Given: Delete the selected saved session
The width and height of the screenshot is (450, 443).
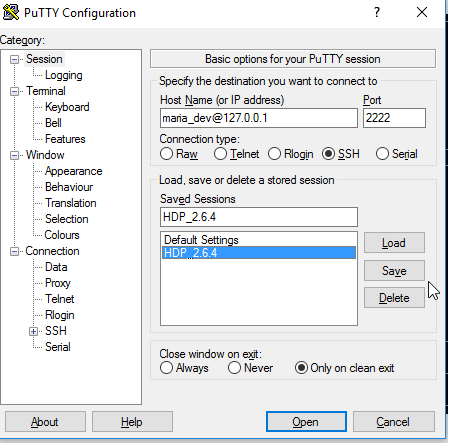Looking at the screenshot, I should [x=394, y=298].
